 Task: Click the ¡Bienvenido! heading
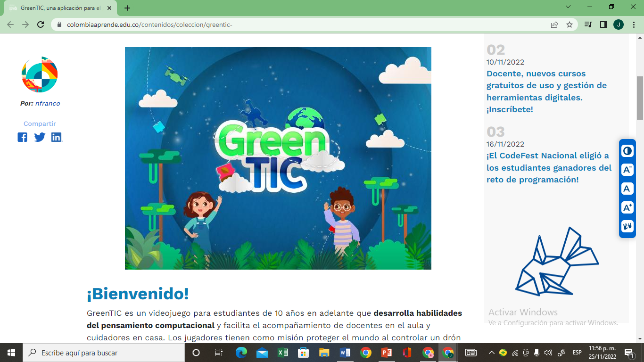point(138,294)
